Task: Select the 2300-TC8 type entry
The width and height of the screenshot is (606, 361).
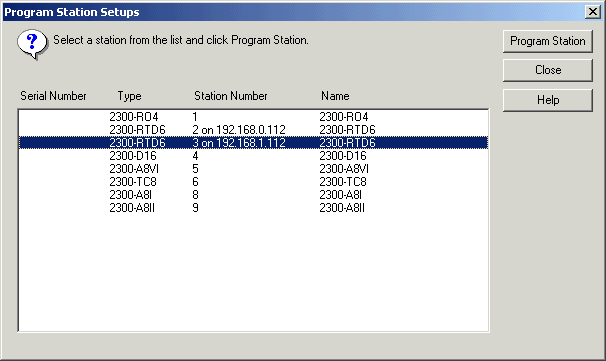Action: (x=133, y=182)
